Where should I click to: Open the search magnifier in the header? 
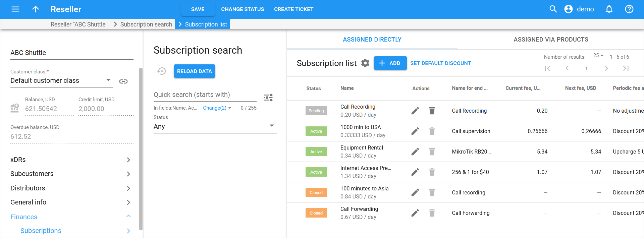(x=553, y=9)
